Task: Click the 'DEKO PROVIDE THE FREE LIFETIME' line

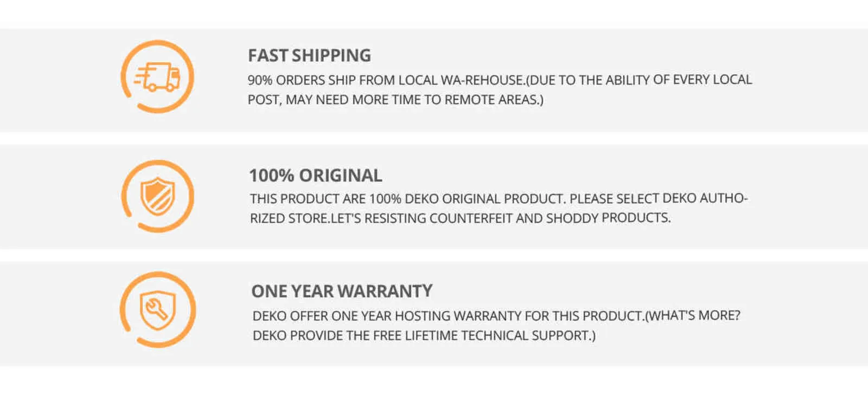Action: coord(424,335)
